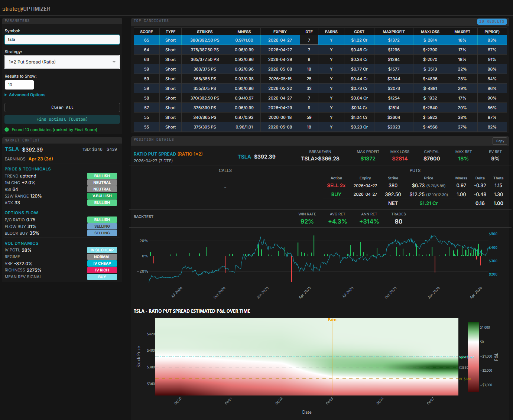The width and height of the screenshot is (513, 420).
Task: Click the Earn marker line on P&L heatmap
Action: point(332,357)
